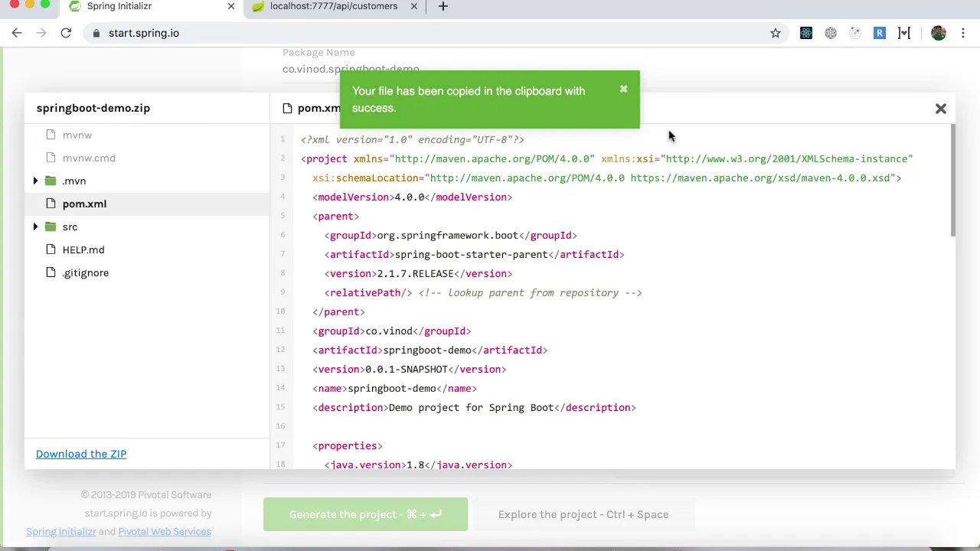This screenshot has height=551, width=980.
Task: Dismiss the clipboard success notification
Action: (x=623, y=90)
